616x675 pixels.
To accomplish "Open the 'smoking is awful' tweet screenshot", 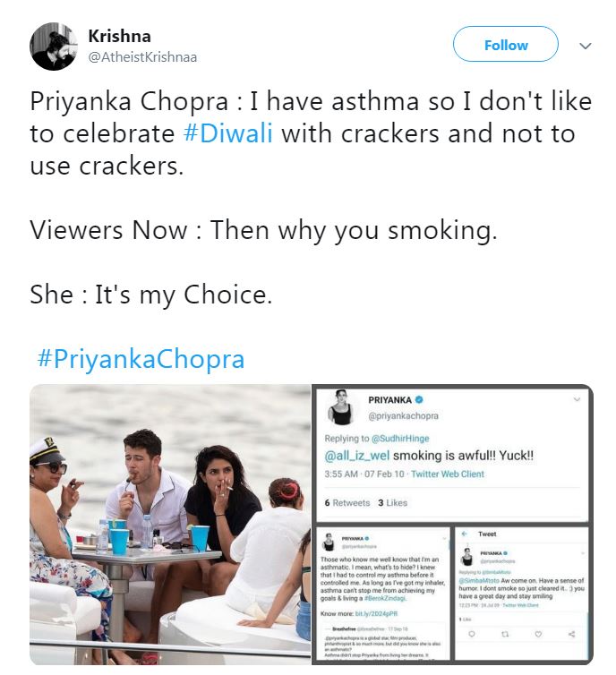I will pyautogui.click(x=451, y=452).
